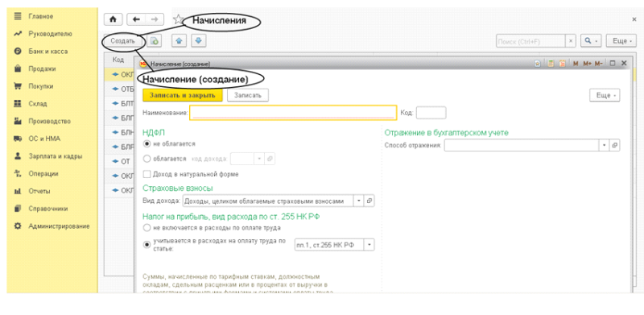Viewport: 644px width, 315px height.
Task: Open Банк и касса menu section
Action: (48, 52)
